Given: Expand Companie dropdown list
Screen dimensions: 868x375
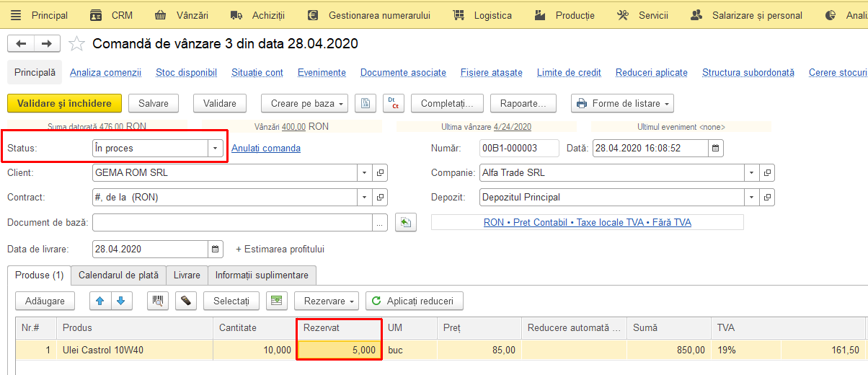Looking at the screenshot, I should click(x=752, y=173).
